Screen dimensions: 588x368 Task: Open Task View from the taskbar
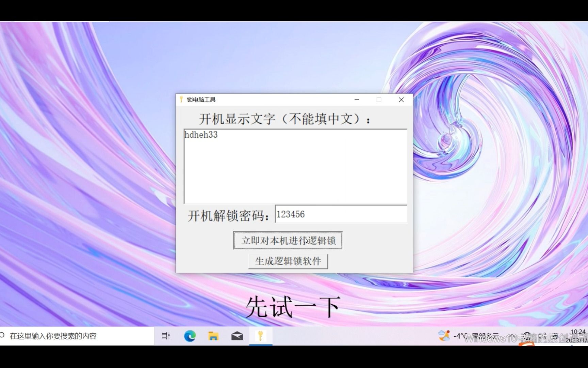tap(166, 336)
